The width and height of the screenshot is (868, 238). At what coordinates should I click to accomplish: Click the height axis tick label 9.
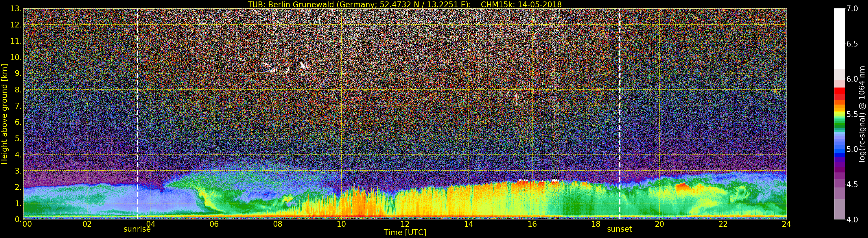coord(18,73)
